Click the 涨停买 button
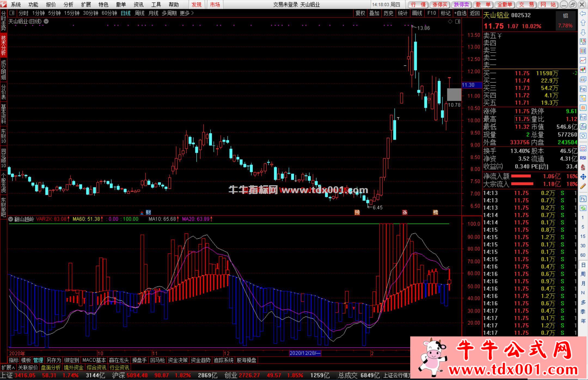Viewport: 588px width, 380px height. point(440,5)
